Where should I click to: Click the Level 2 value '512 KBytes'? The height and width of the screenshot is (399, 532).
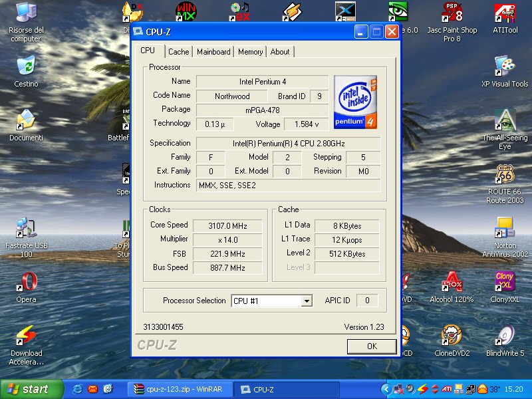[347, 254]
